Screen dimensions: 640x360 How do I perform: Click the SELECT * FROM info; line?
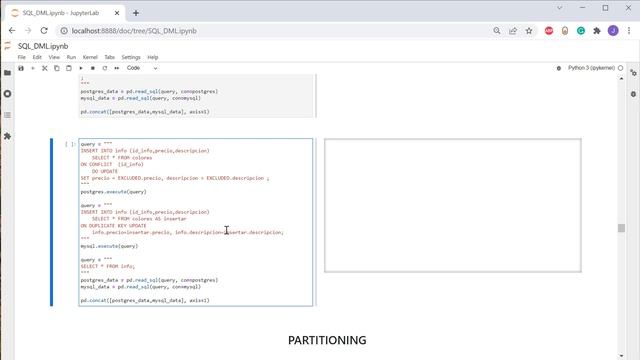tap(108, 266)
